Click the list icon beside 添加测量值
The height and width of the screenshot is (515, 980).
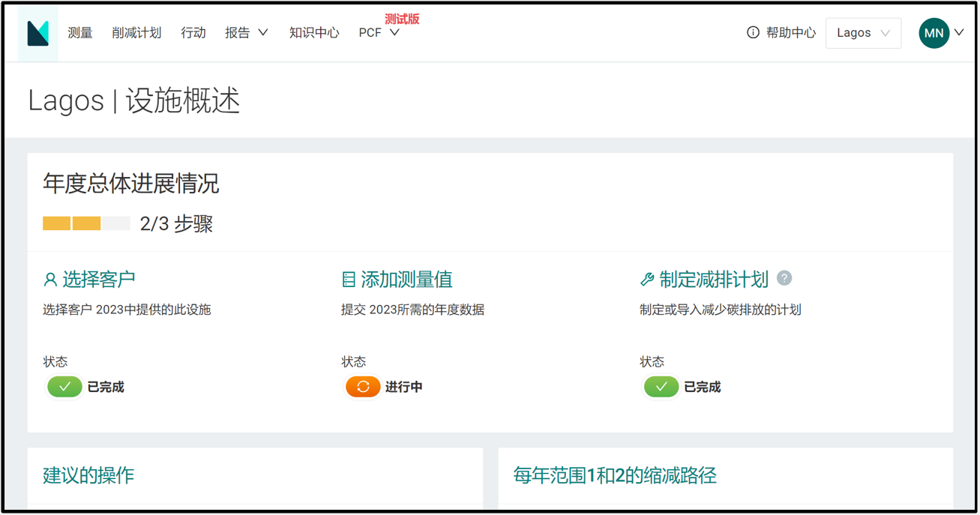348,280
